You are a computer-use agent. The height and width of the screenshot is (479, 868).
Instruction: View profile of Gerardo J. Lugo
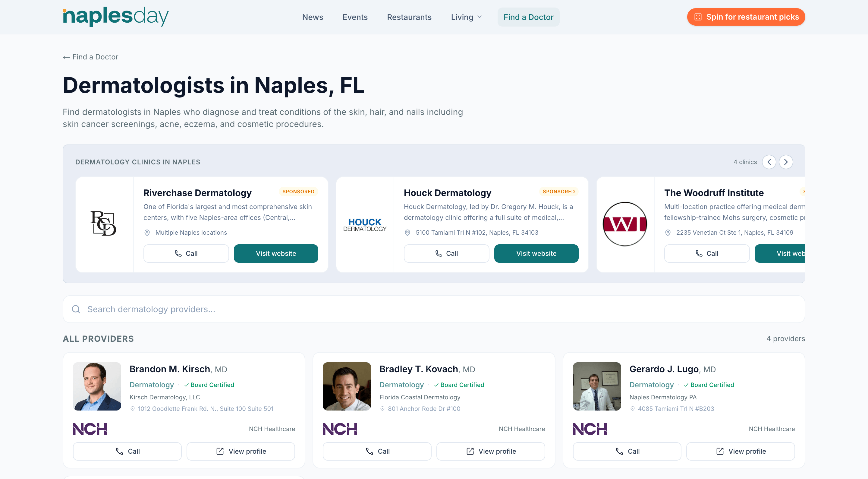pos(741,451)
